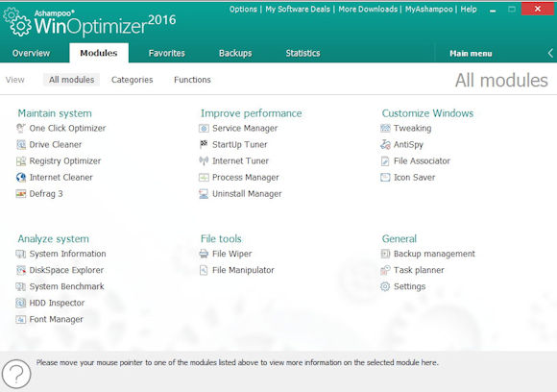Click the Service Manager icon
This screenshot has height=392, width=557.
pos(204,129)
